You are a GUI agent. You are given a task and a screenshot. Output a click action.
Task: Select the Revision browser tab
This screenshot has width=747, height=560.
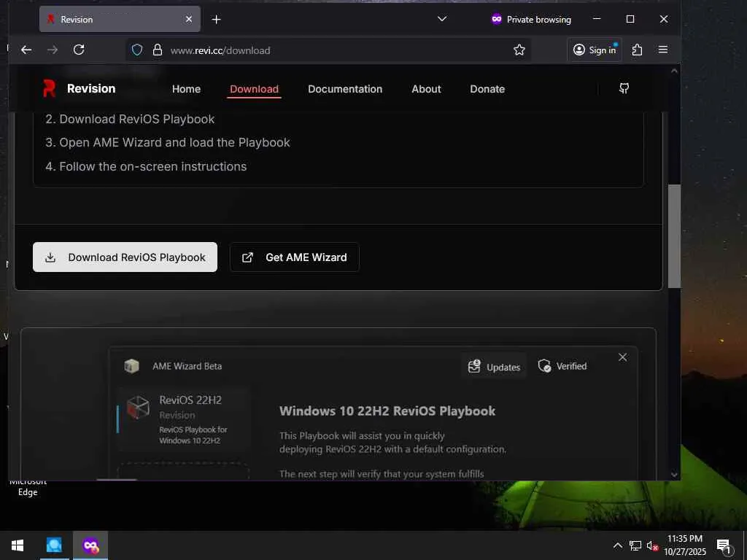pyautogui.click(x=120, y=20)
